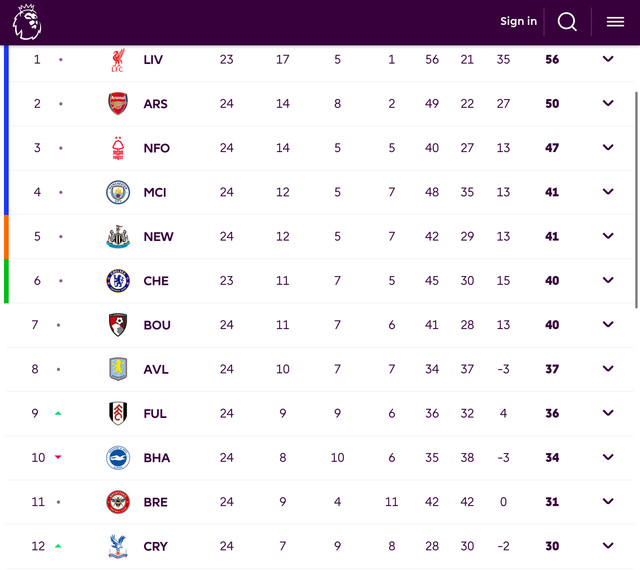Click the Crystal Palace eagle crest
Image resolution: width=640 pixels, height=570 pixels.
click(x=118, y=546)
